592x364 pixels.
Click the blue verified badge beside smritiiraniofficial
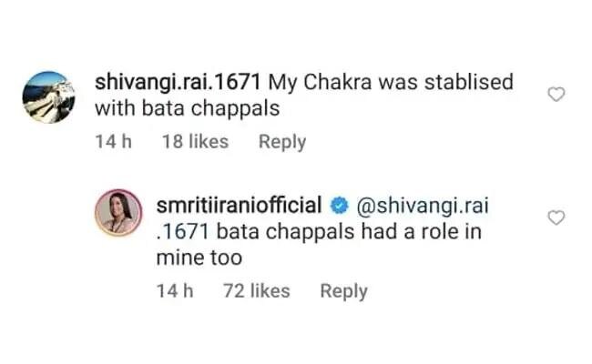click(335, 205)
